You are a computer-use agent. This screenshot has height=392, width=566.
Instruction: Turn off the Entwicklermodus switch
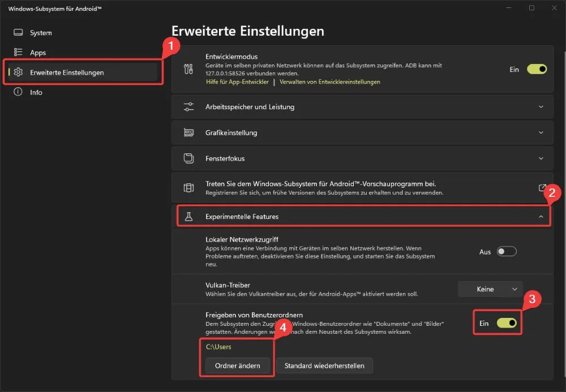pyautogui.click(x=537, y=69)
